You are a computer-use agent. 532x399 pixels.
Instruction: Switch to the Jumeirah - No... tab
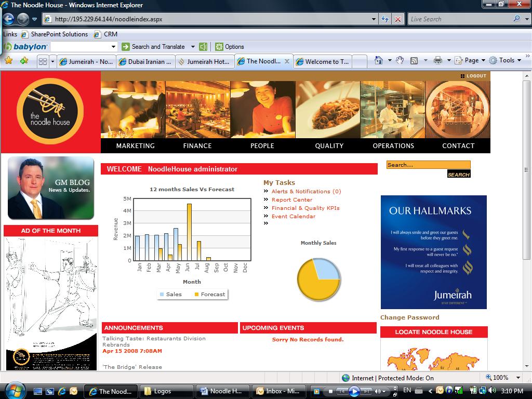86,61
